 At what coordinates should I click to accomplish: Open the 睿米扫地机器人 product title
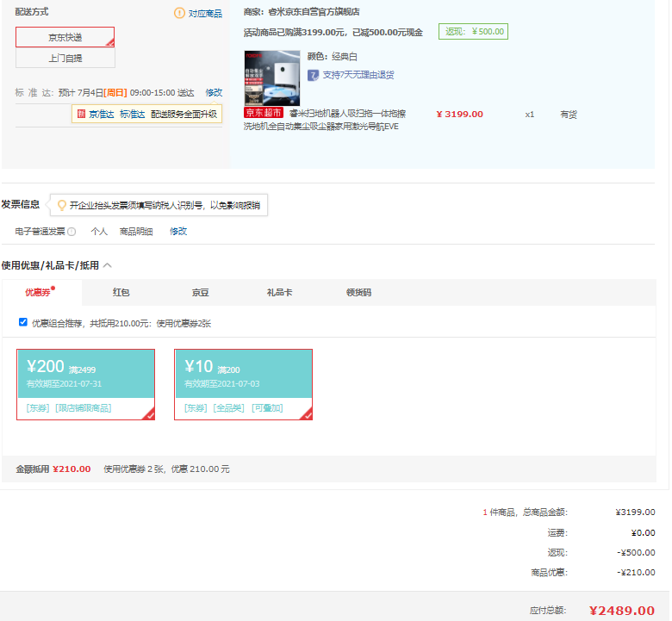point(326,120)
